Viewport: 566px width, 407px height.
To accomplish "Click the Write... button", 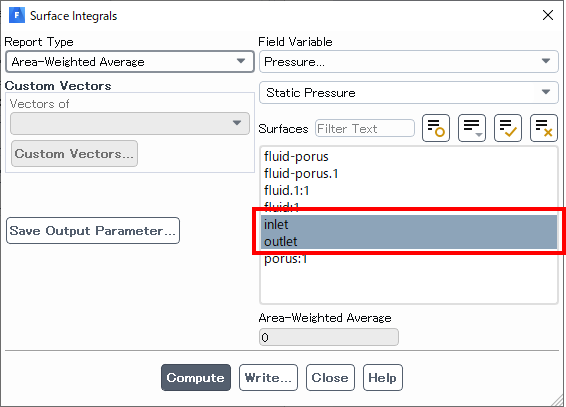I will [268, 377].
